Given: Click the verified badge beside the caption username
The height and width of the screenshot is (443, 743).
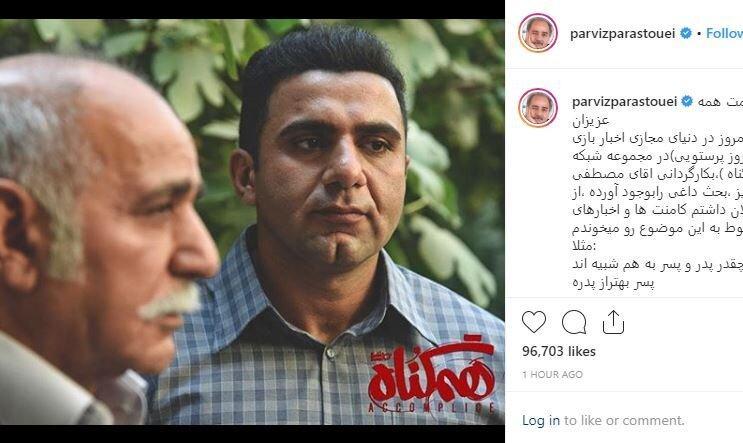Looking at the screenshot, I should click(x=687, y=101).
